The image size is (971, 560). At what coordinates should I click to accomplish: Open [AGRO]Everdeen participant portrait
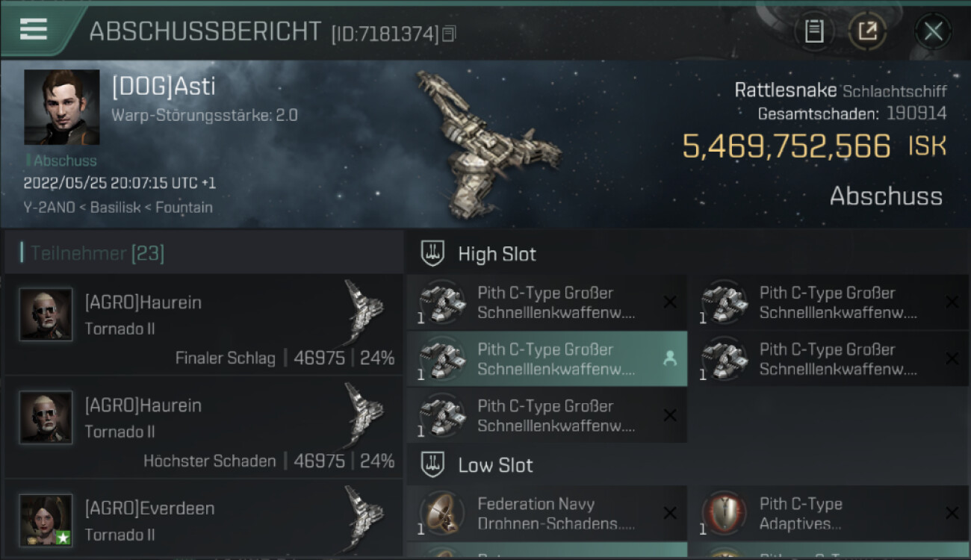point(46,520)
